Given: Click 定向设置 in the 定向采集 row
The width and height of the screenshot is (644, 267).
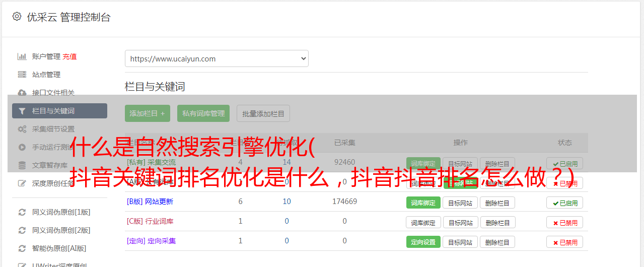Looking at the screenshot, I should (x=423, y=242).
